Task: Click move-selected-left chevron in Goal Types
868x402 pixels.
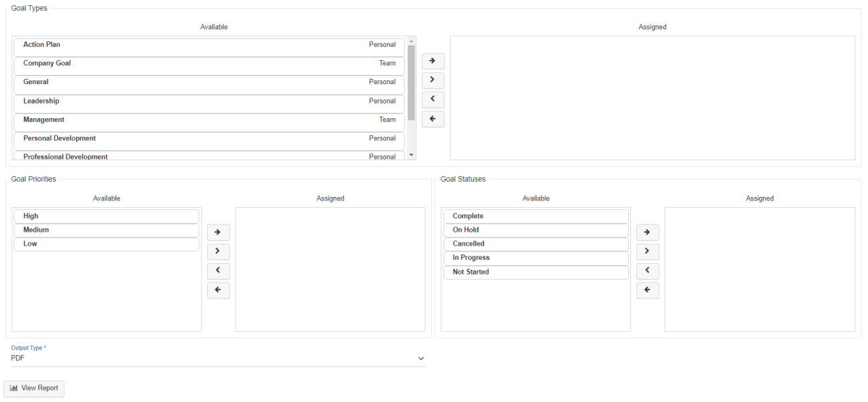Action: [433, 99]
